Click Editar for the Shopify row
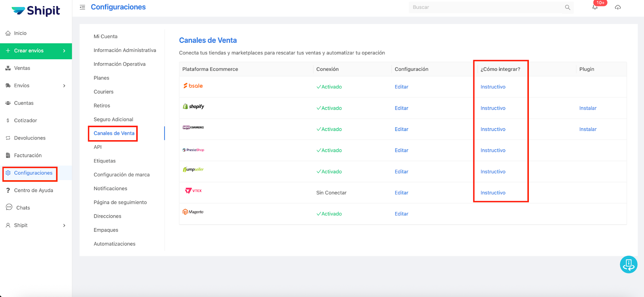 pyautogui.click(x=401, y=108)
